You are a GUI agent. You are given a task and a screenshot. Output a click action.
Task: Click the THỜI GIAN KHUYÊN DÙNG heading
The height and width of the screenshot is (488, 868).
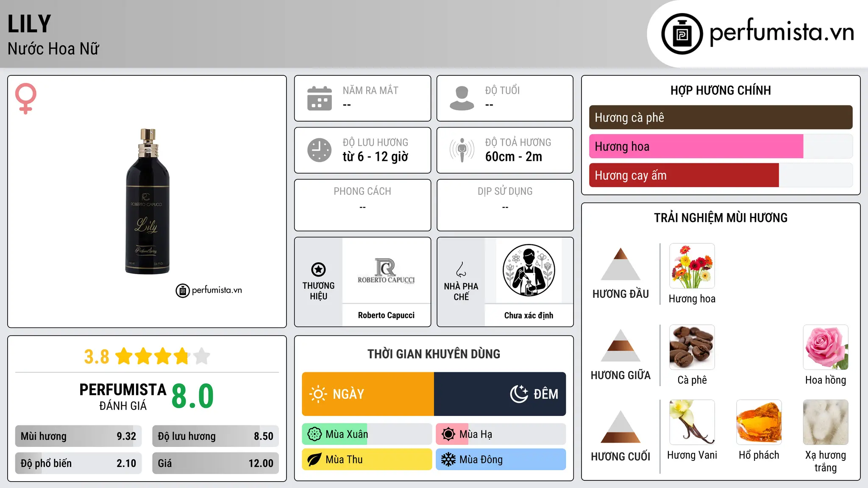click(x=434, y=354)
